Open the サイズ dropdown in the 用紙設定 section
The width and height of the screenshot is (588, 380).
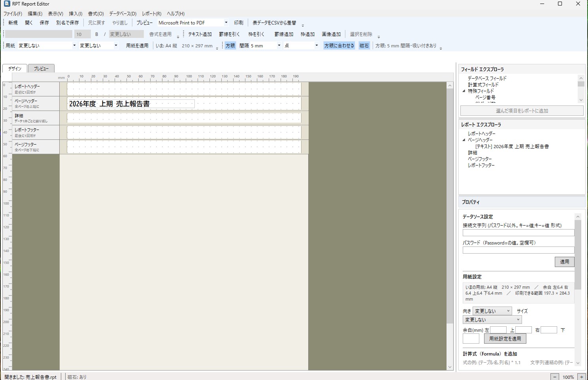492,320
